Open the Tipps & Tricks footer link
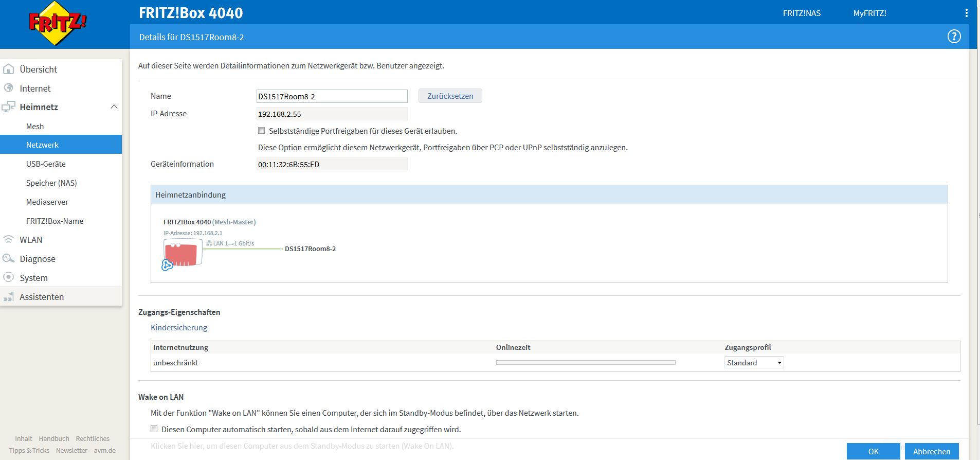Screen dimensions: 980x460 (x=29, y=450)
